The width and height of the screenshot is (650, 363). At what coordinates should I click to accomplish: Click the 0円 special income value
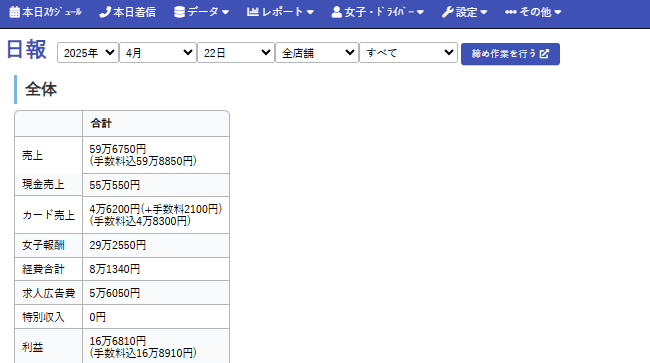point(97,317)
